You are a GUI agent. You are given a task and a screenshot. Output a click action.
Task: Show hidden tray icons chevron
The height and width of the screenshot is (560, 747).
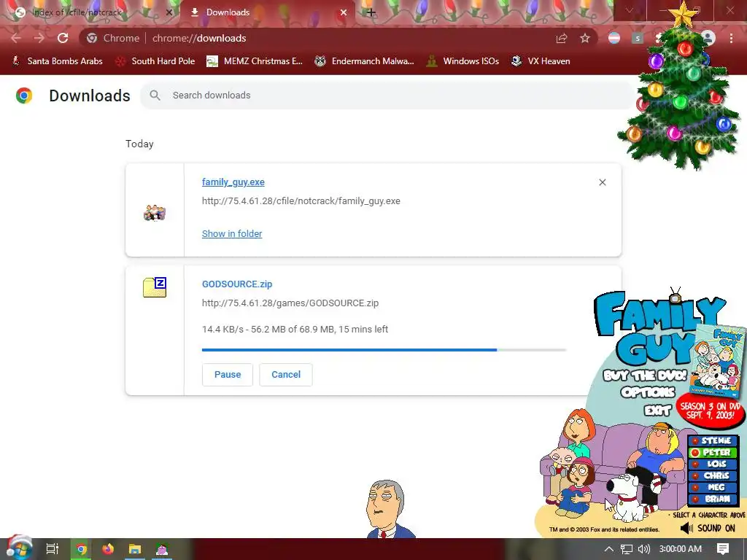tap(609, 549)
